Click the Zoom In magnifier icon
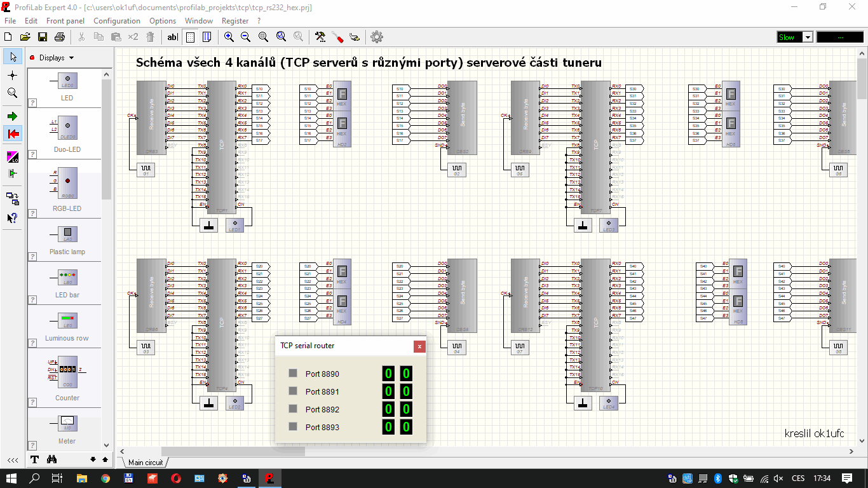Screen dimensions: 868x488 coord(229,37)
